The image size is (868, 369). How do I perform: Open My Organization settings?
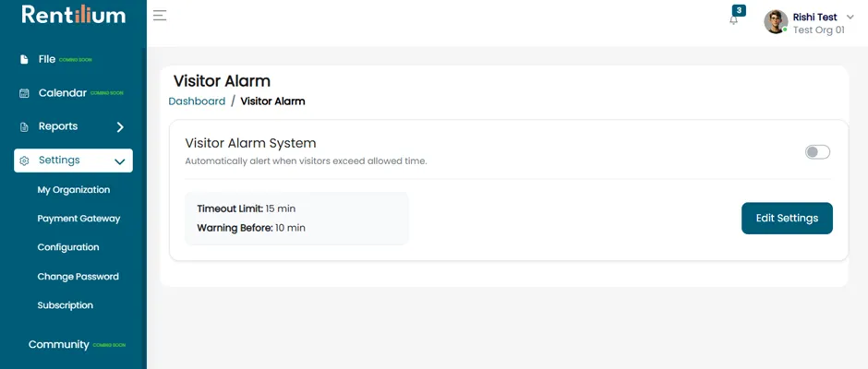pos(74,190)
